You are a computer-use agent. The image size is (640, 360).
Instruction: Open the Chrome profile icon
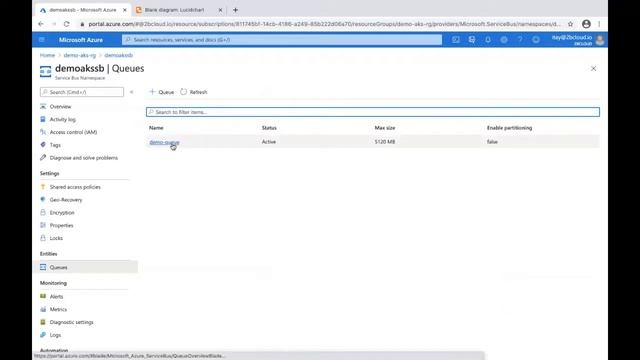586,24
